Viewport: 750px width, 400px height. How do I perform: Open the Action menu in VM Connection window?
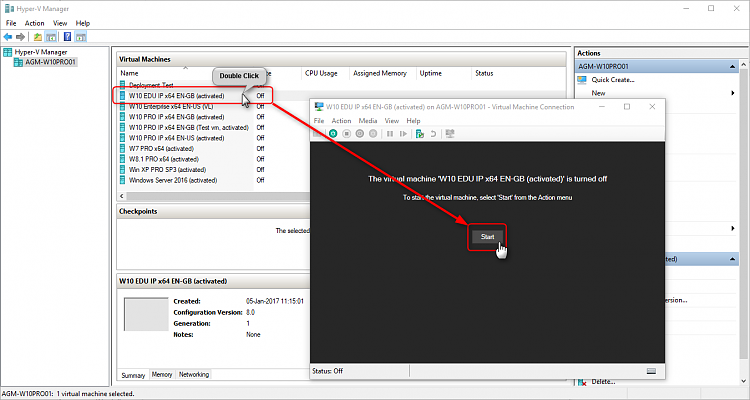(341, 121)
